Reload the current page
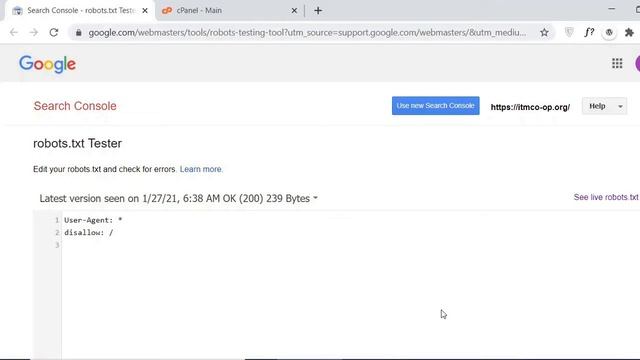This screenshot has width=640, height=360. (x=54, y=32)
